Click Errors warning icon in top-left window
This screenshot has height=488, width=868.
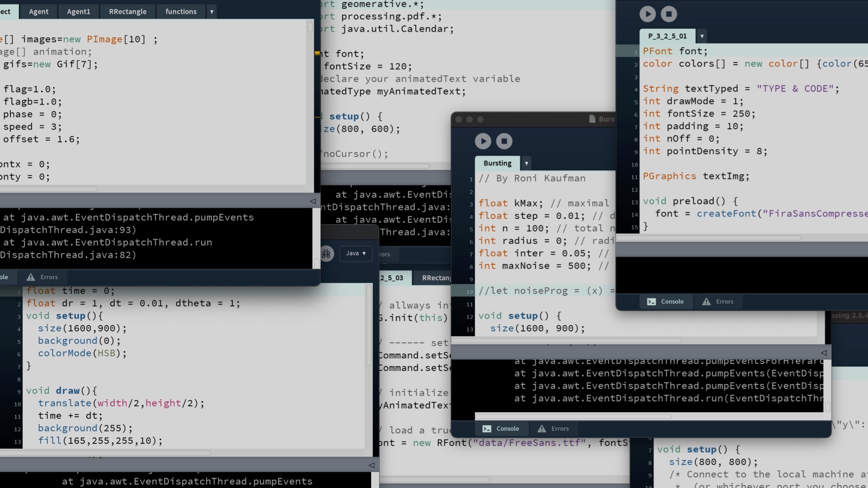click(31, 277)
